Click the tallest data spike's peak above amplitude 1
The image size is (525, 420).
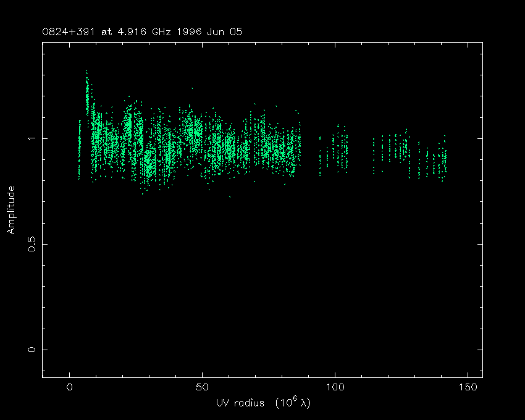coord(86,72)
